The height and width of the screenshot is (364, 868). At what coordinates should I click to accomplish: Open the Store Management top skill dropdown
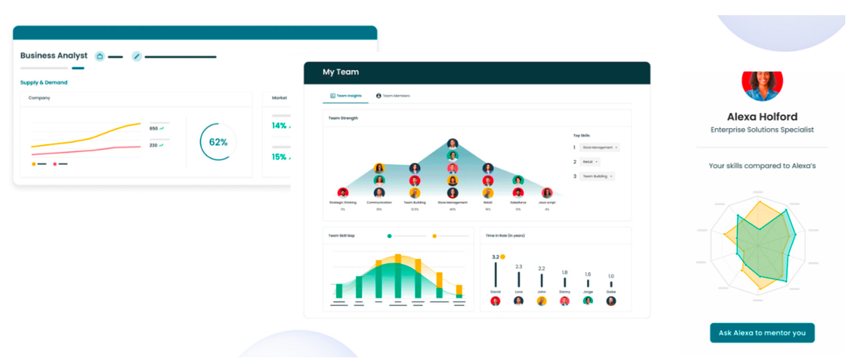tap(600, 147)
